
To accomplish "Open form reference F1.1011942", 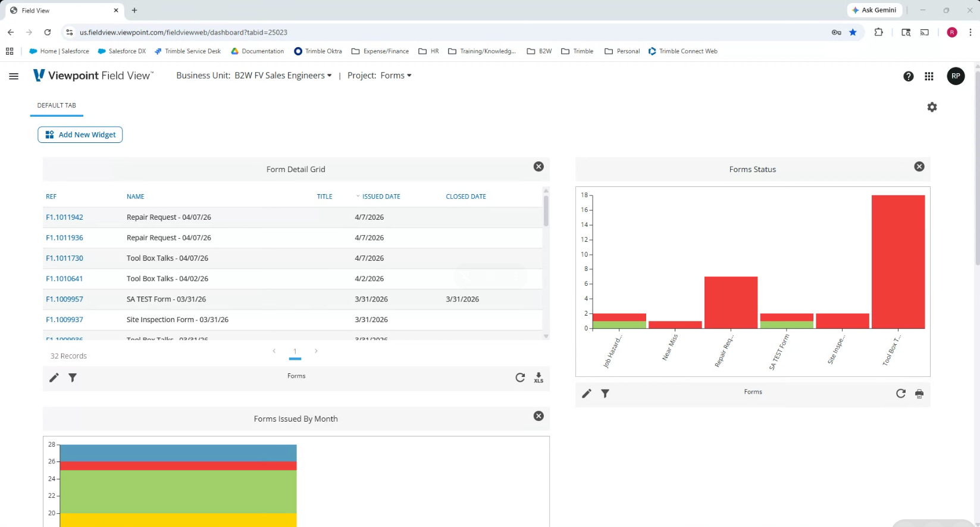I will pos(64,217).
